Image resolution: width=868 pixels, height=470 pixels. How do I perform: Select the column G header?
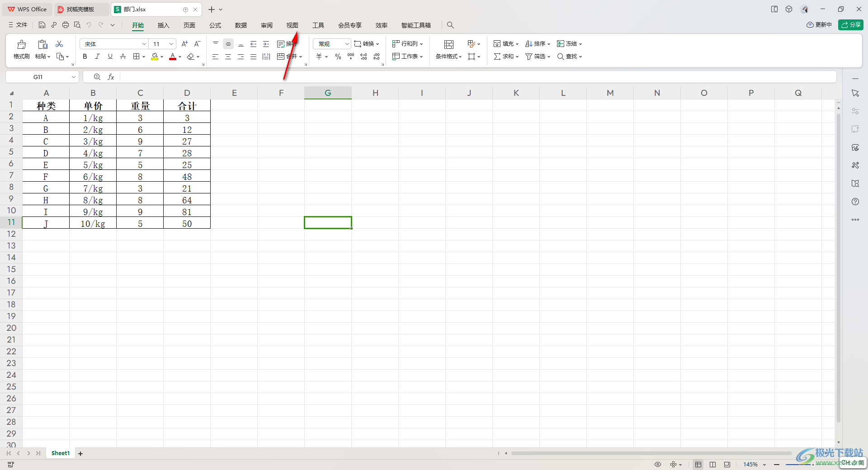[328, 93]
